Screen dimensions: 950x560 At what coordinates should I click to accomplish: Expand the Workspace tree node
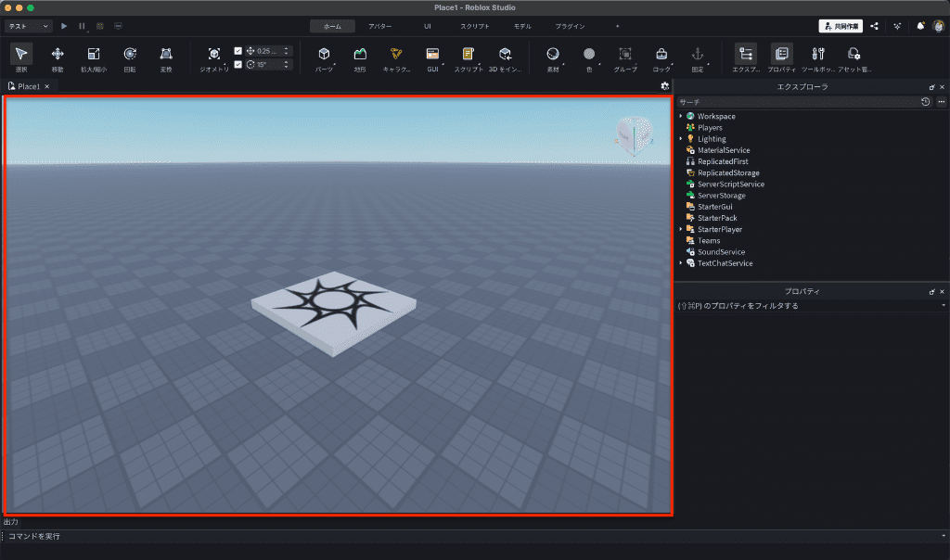(x=680, y=116)
